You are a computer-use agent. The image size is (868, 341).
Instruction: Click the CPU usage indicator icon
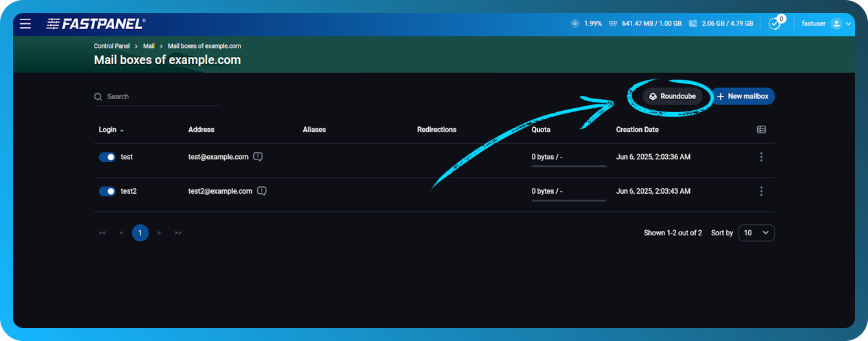pyautogui.click(x=575, y=23)
